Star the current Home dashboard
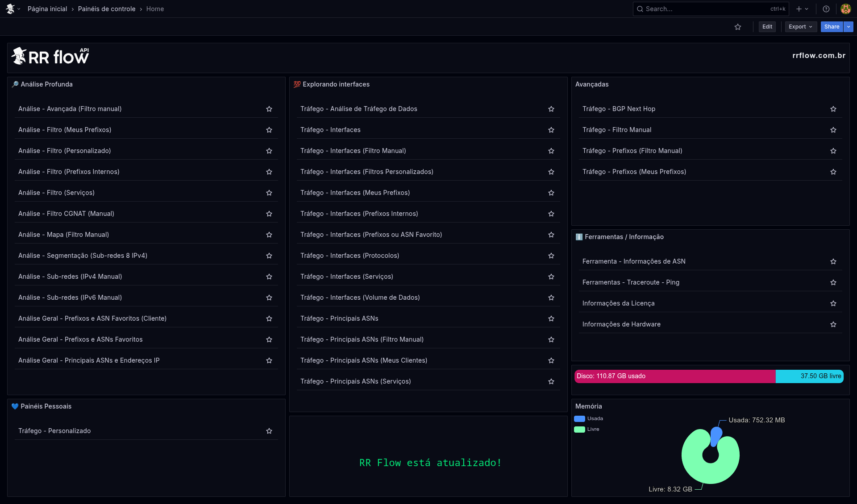Screen dimensions: 857x504 click(x=738, y=27)
